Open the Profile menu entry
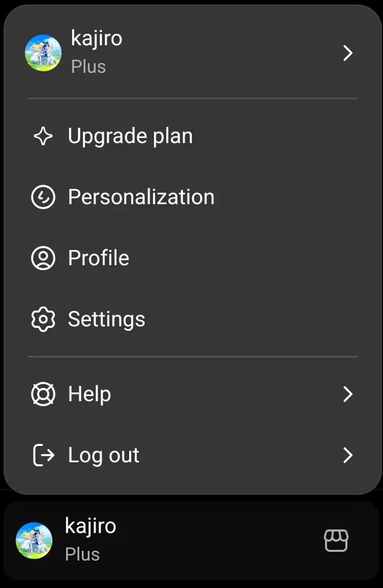The image size is (383, 588). click(193, 258)
